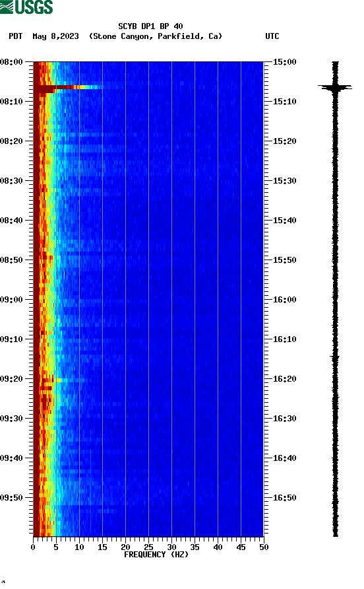This screenshot has height=589, width=364.
Task: Click the 16:10 UTC time label
Action: [284, 339]
